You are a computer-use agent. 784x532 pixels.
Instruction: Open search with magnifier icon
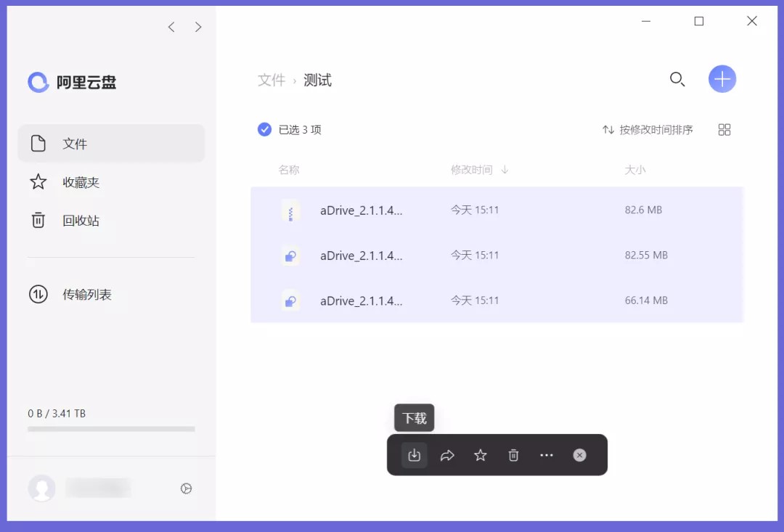click(x=677, y=79)
